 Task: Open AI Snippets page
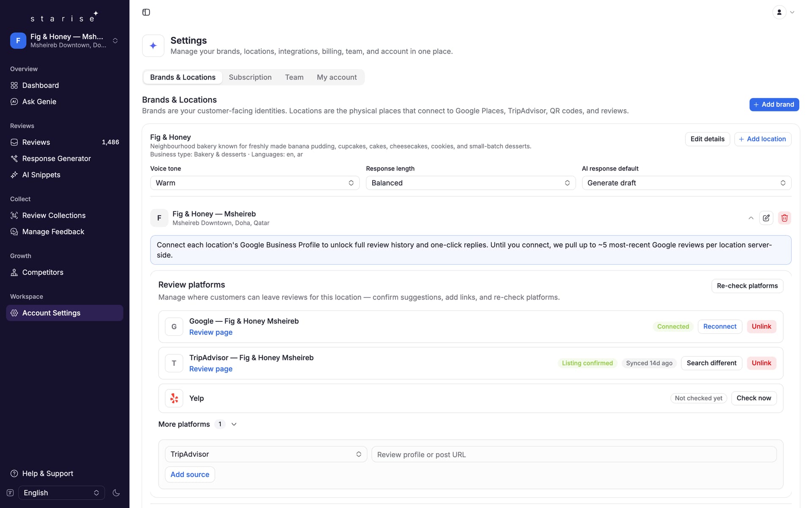[64, 175]
